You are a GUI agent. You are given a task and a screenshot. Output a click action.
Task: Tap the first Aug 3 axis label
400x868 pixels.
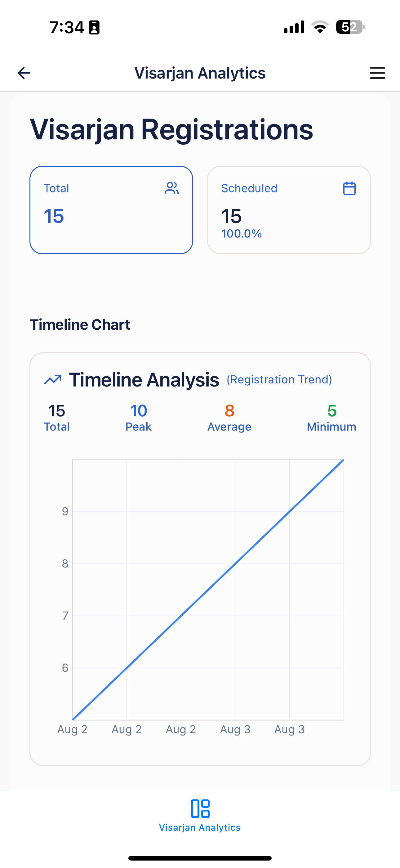[235, 730]
